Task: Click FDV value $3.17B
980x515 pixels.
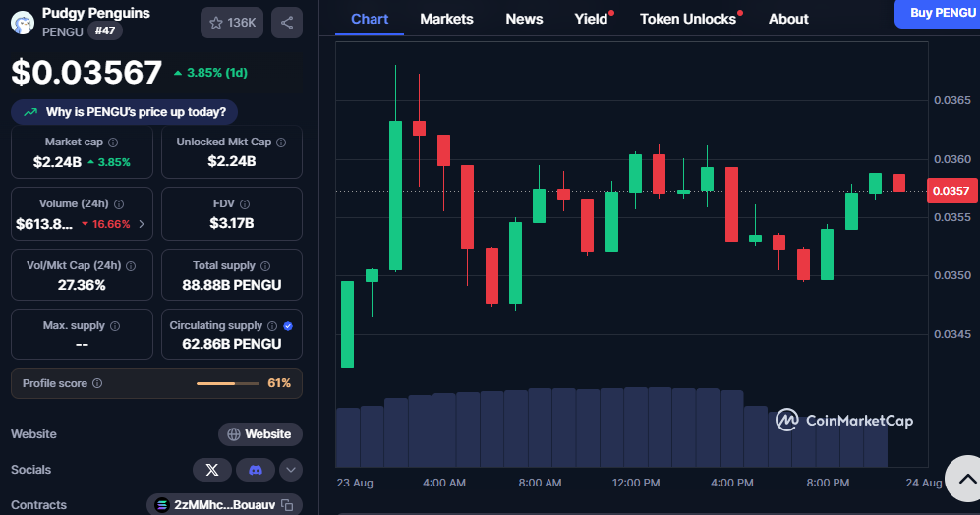Action: tap(232, 223)
